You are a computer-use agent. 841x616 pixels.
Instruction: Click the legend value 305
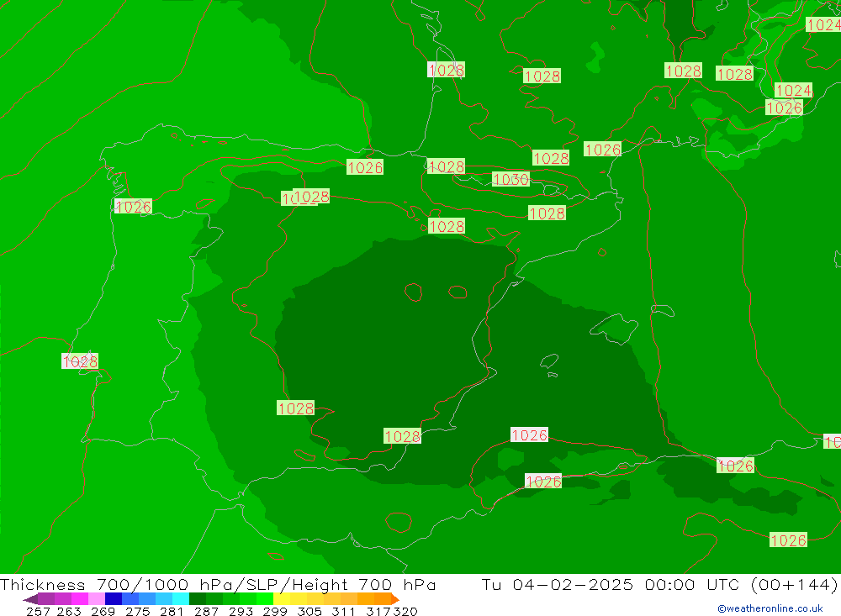[x=309, y=611]
